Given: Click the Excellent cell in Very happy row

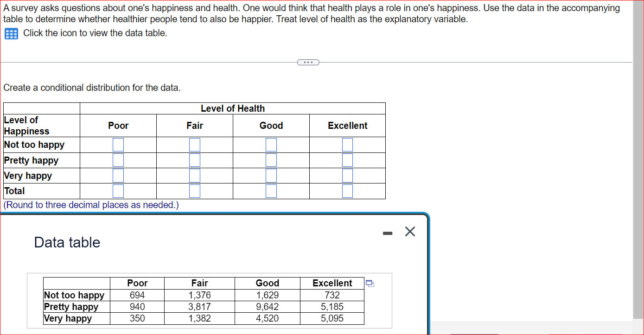Looking at the screenshot, I should pyautogui.click(x=347, y=175).
